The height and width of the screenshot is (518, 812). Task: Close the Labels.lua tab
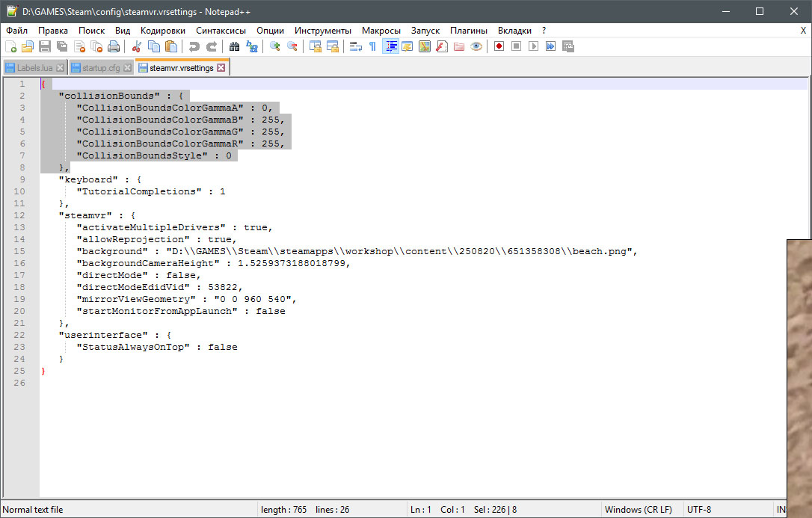pos(61,68)
